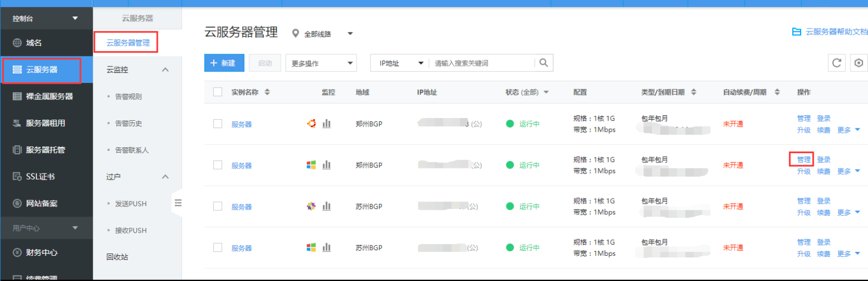Check the first 郑州BGP server row checkbox
The image size is (868, 281).
click(x=218, y=123)
